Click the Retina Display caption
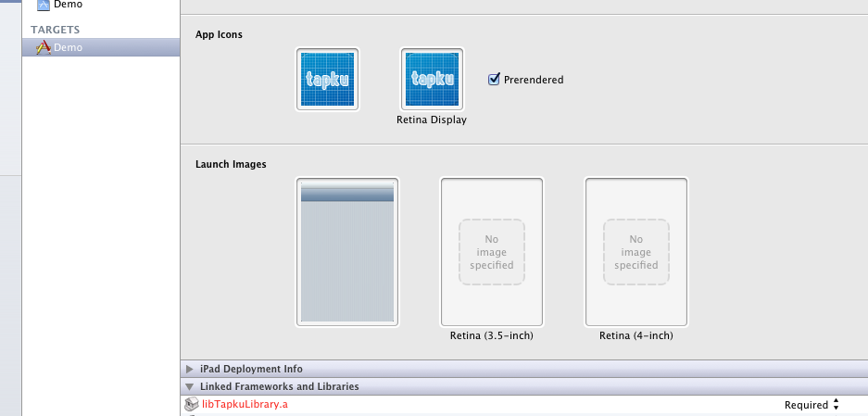Viewport: 868px width, 416px height. pyautogui.click(x=432, y=120)
